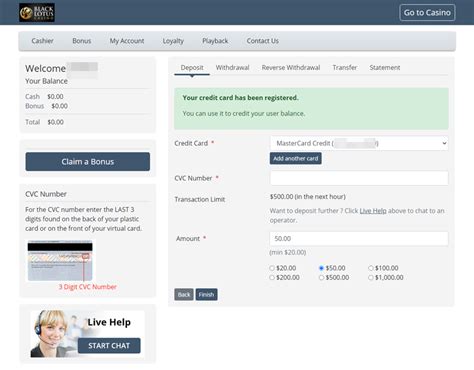
Task: Focus the CVC Number input field
Action: tap(359, 178)
